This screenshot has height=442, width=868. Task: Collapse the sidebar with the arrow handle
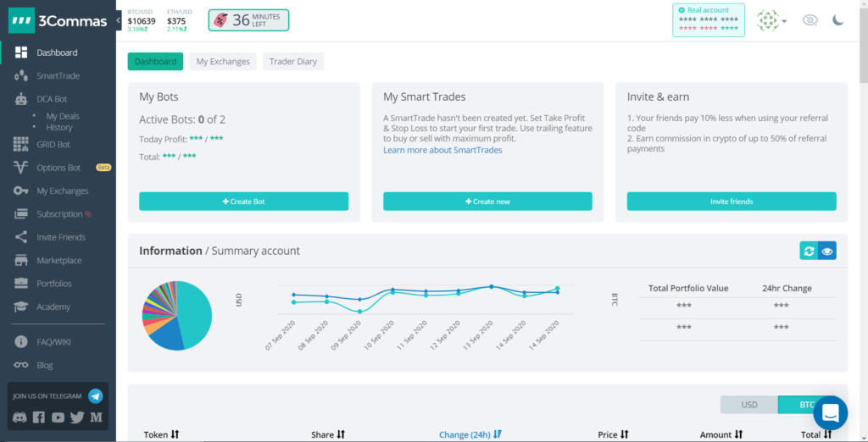[119, 20]
